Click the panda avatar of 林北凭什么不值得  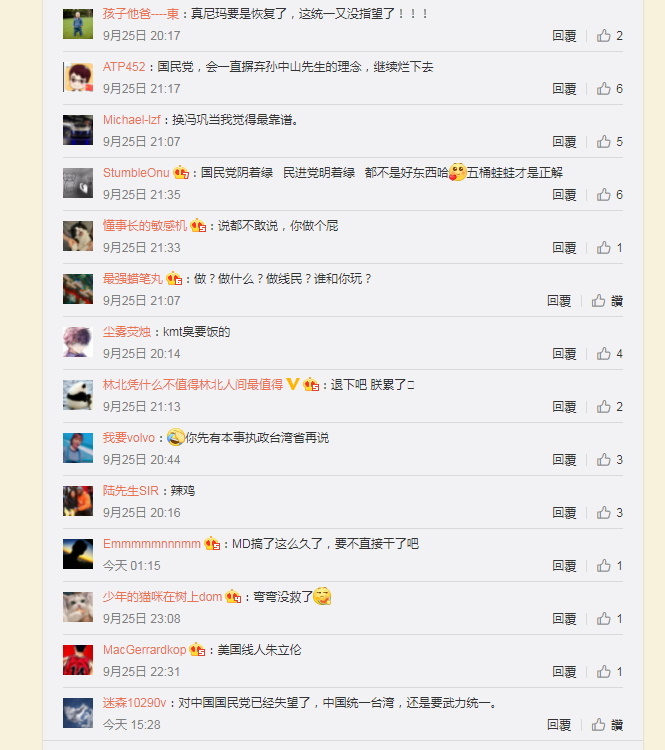[x=78, y=395]
